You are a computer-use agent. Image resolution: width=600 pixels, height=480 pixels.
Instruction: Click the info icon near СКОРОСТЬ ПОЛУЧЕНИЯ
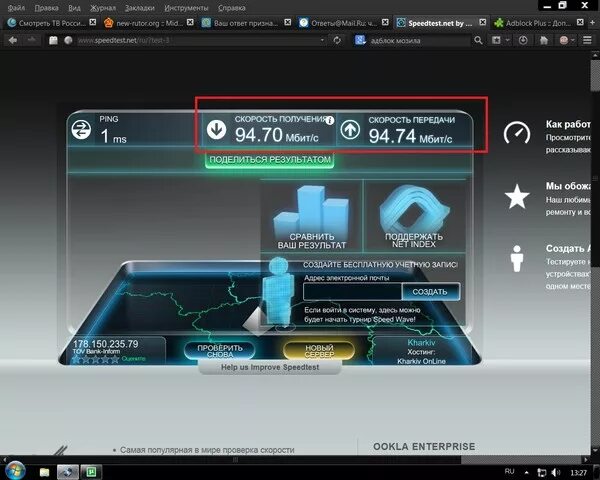tap(329, 121)
